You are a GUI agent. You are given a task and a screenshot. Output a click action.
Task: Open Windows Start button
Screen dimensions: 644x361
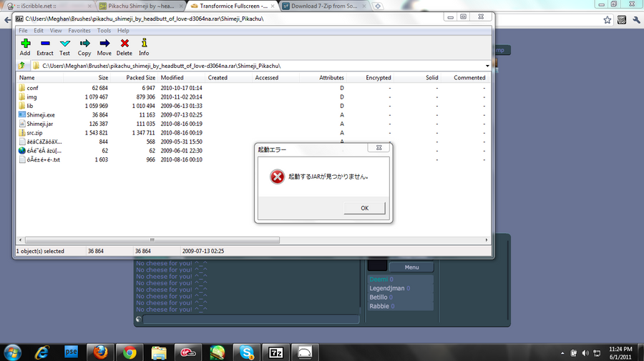(x=12, y=353)
